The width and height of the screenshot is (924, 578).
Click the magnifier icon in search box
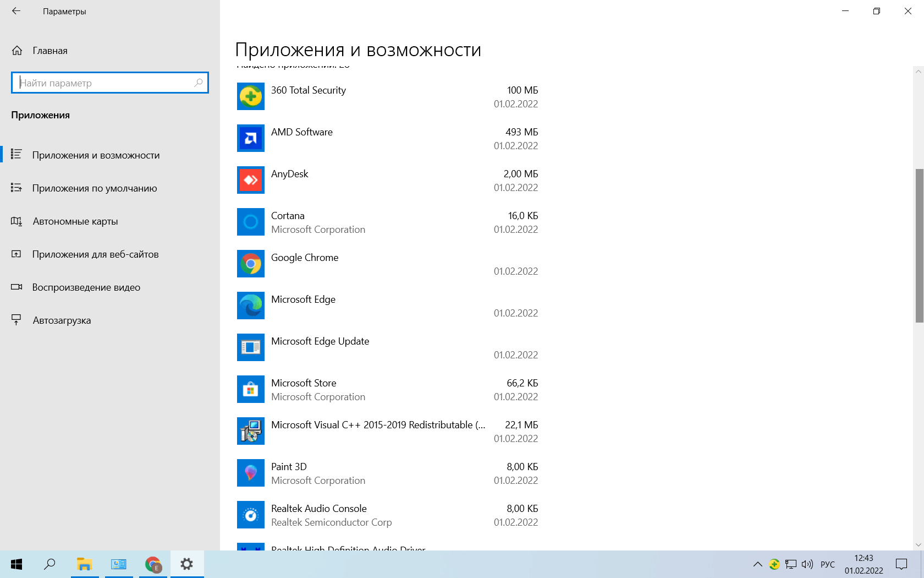point(199,83)
